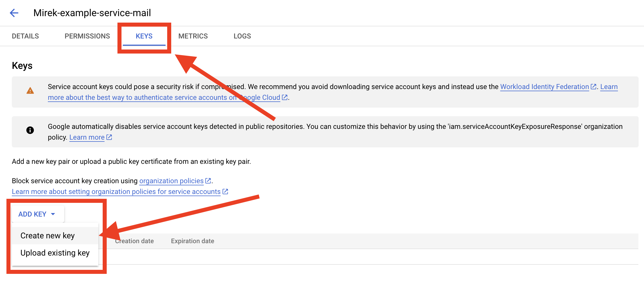Go back using the left arrow icon
Image resolution: width=644 pixels, height=283 pixels.
tap(14, 13)
